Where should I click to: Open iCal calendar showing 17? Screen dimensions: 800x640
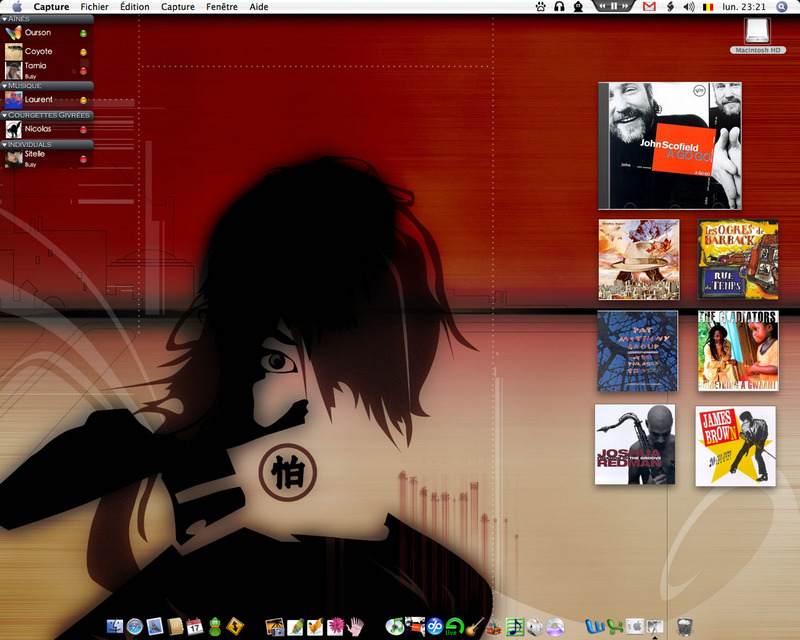(x=195, y=626)
